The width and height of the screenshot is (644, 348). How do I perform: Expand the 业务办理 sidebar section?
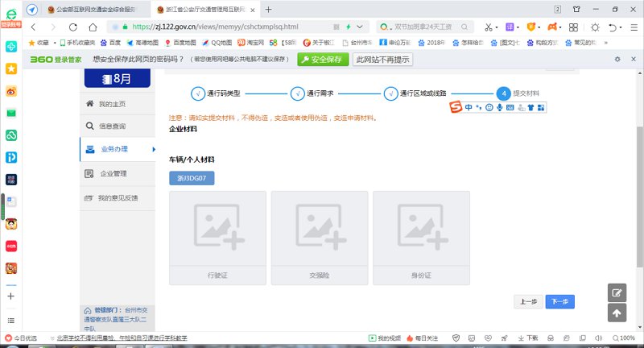pyautogui.click(x=118, y=149)
